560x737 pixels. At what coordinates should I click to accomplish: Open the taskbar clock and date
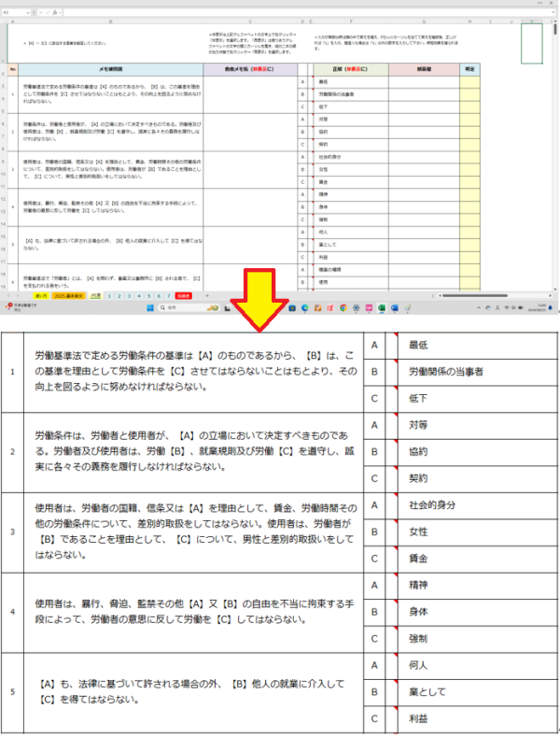535,308
